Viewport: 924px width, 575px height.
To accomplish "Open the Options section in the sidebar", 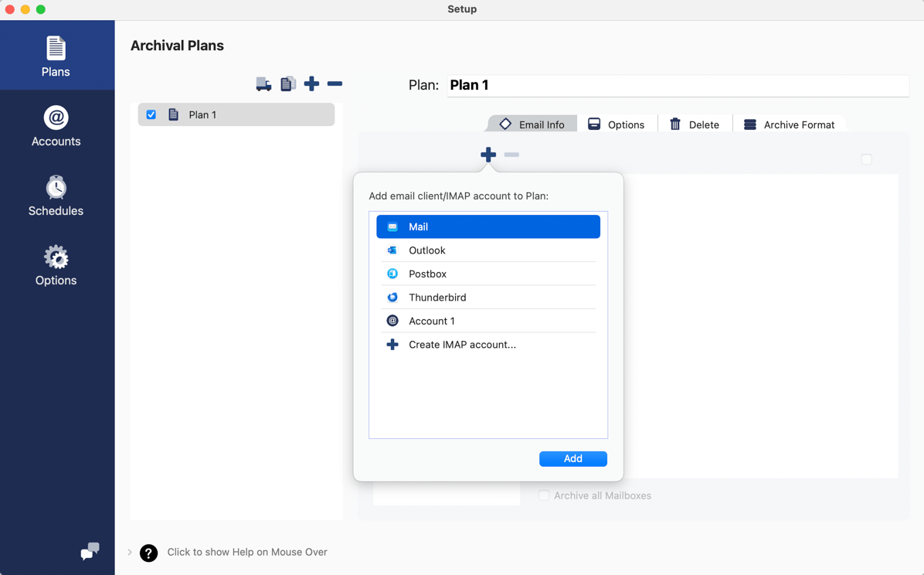I will 55,264.
